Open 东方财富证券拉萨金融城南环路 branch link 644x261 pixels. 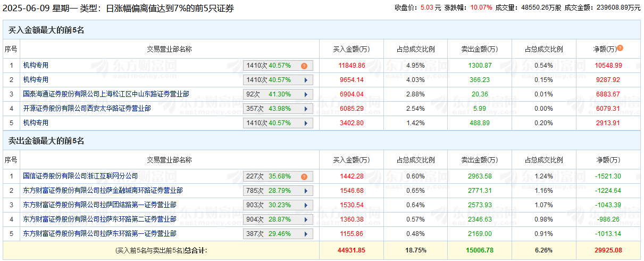click(x=103, y=190)
